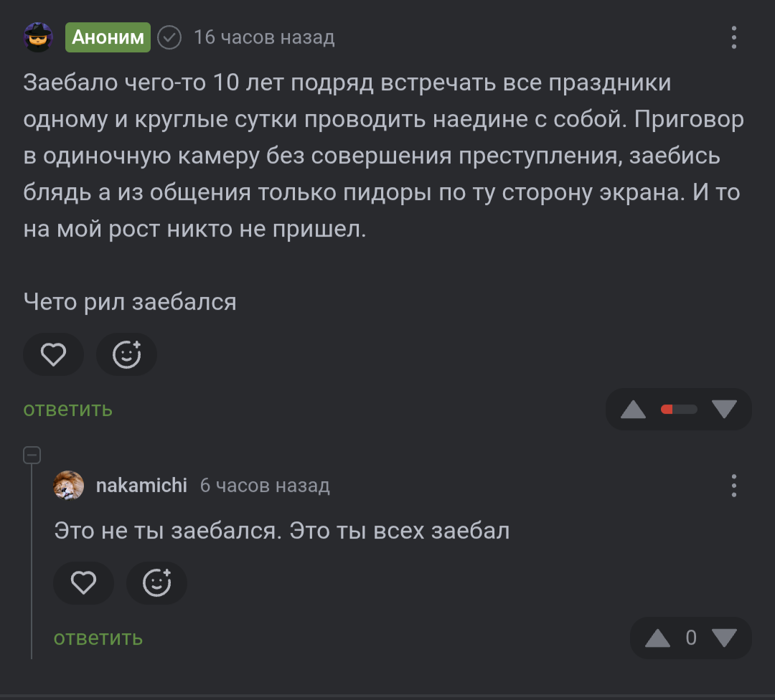Click the "16 часов назад" timestamp
The image size is (775, 700).
coord(264,37)
